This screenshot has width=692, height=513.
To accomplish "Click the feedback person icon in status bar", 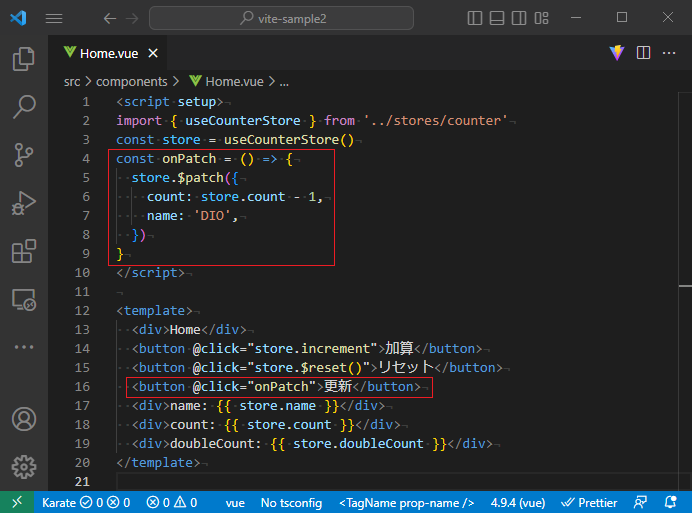I will [x=640, y=502].
